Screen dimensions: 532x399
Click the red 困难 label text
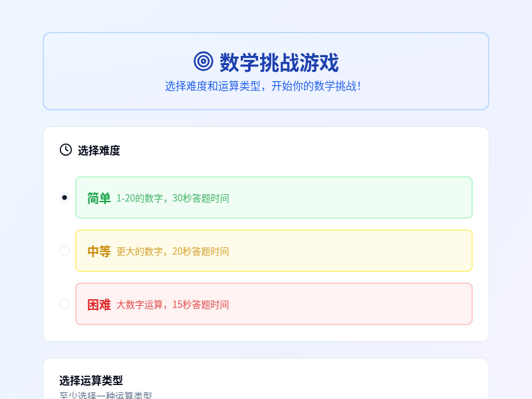(x=99, y=305)
